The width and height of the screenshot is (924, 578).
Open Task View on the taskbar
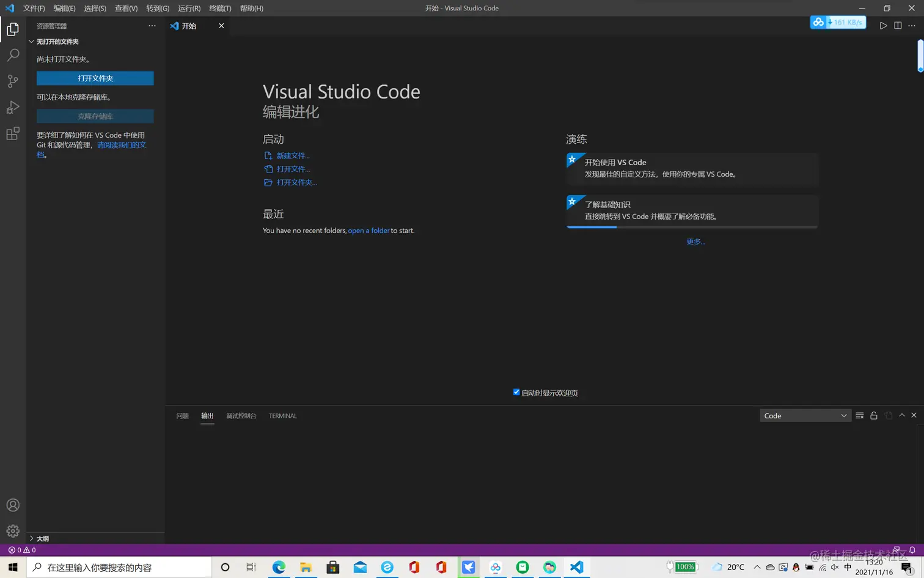251,567
